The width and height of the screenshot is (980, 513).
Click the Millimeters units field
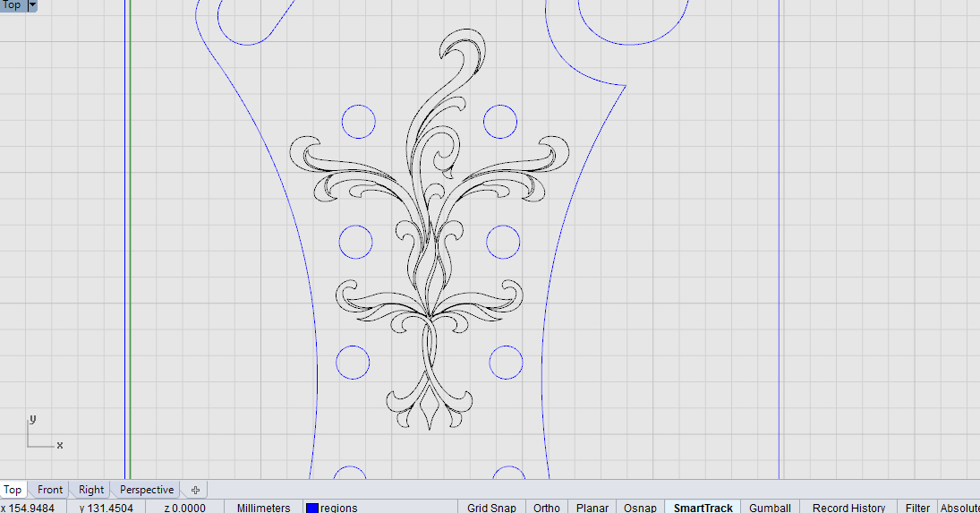tap(264, 508)
